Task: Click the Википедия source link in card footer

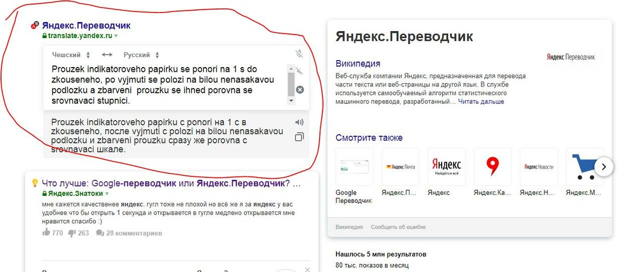Action: 349,227
